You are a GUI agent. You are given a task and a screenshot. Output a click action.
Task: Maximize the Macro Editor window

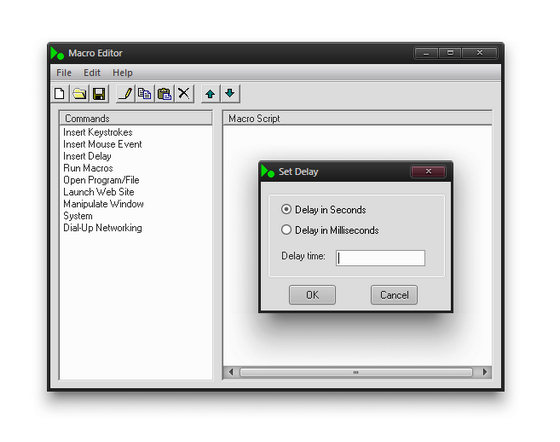tap(450, 53)
